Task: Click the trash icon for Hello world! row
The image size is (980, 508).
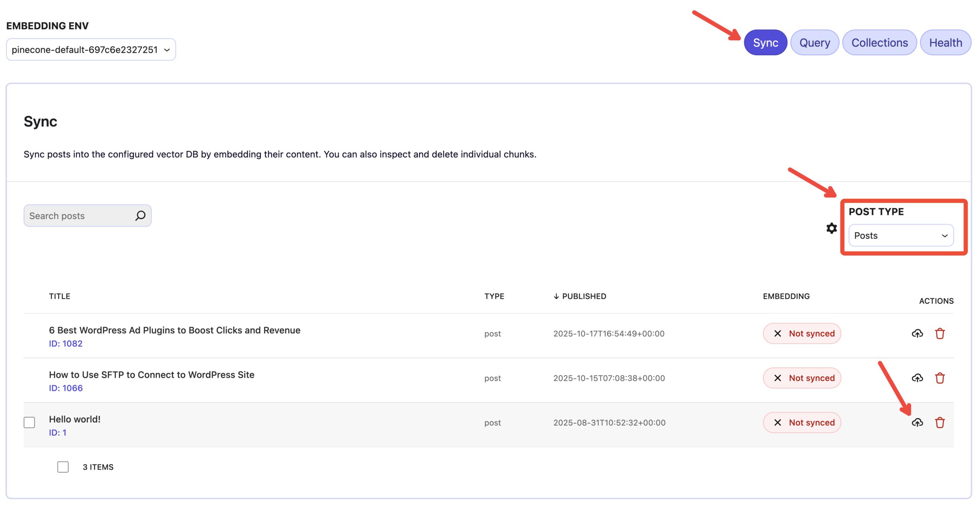Action: pos(940,423)
